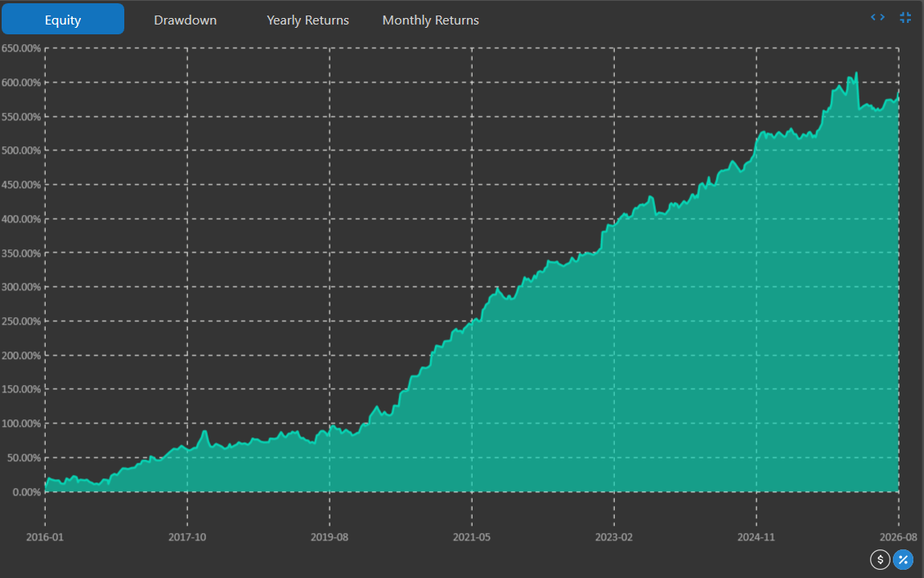Switch to the Drawdown tab
Screen dimensions: 924x578
185,20
